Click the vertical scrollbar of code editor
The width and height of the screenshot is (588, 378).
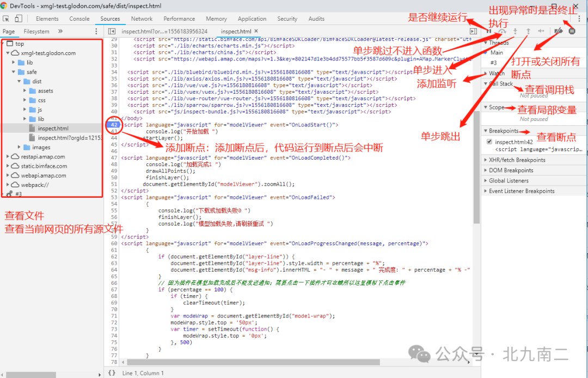tap(476, 167)
